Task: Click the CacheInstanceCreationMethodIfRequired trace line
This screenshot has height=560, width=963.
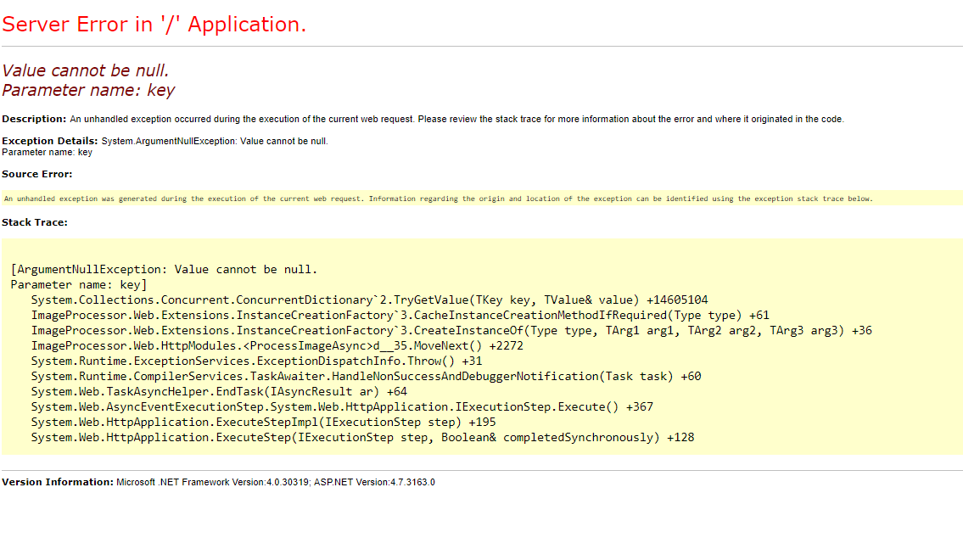Action: (x=400, y=316)
